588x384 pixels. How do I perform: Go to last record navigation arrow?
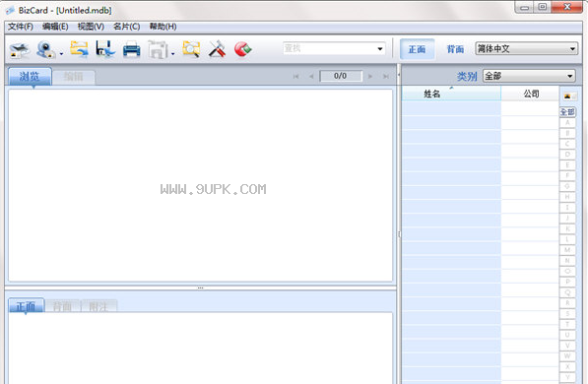[x=385, y=77]
